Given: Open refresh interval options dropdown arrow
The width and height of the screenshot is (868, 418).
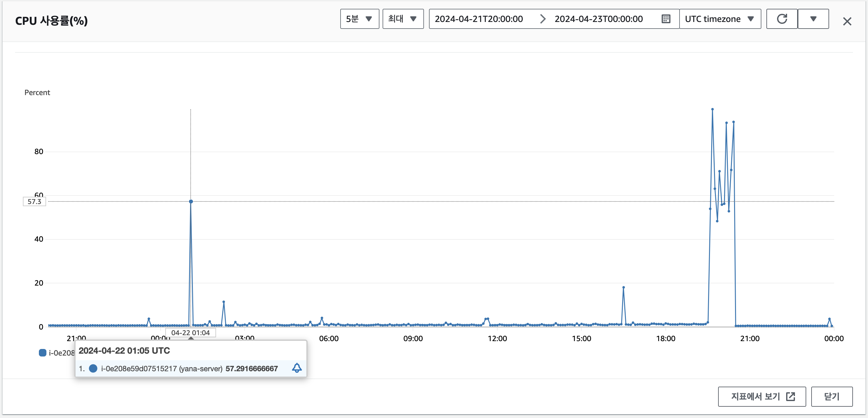Looking at the screenshot, I should pyautogui.click(x=813, y=19).
